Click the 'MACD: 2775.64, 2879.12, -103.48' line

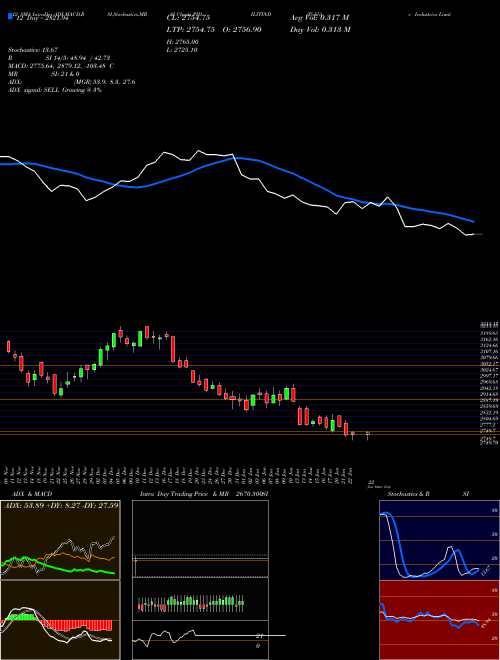[x=57, y=66]
